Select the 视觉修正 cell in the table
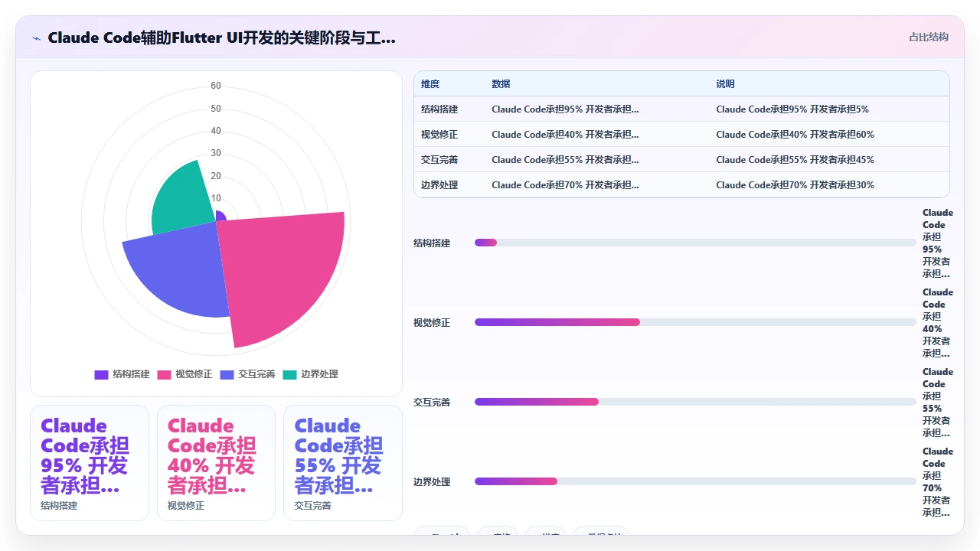 [439, 135]
